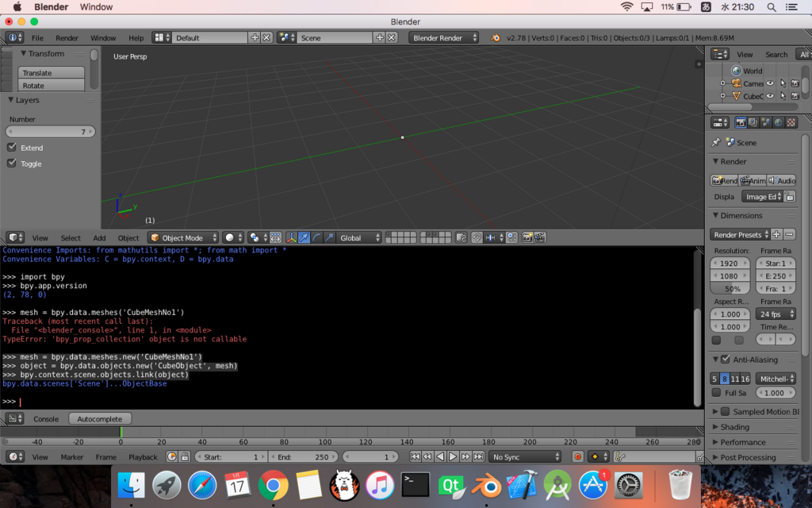Screen dimensions: 812x508
Task: Open the outliner editor type selector
Action: click(720, 54)
